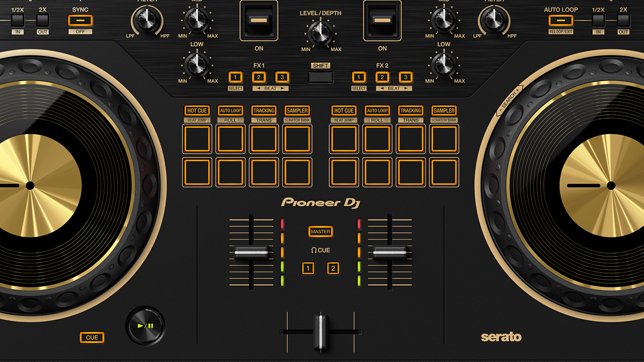Trigger bottom-row pad under right TRACKING
644x362 pixels.
point(411,172)
